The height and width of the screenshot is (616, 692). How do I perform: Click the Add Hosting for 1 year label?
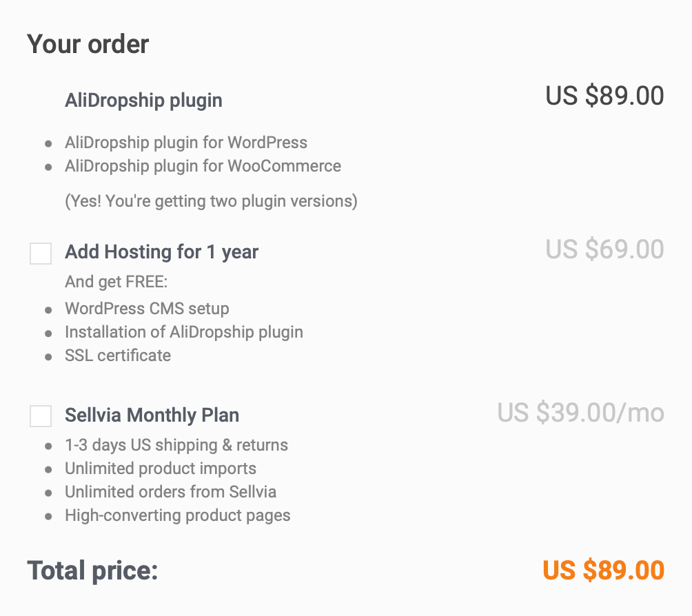161,252
